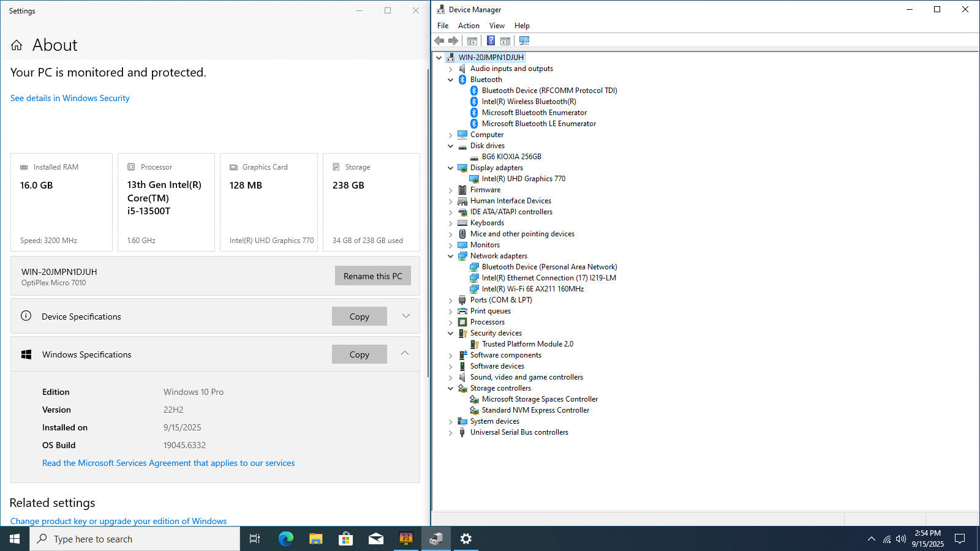Click the taskbar clock showing 2:54 PM
980x551 pixels.
pos(927,539)
